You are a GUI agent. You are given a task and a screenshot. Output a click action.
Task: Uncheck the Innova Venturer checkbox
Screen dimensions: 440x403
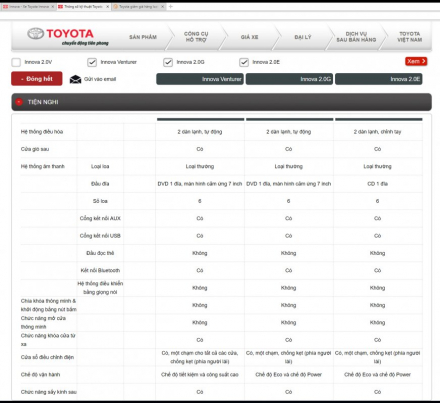92,62
